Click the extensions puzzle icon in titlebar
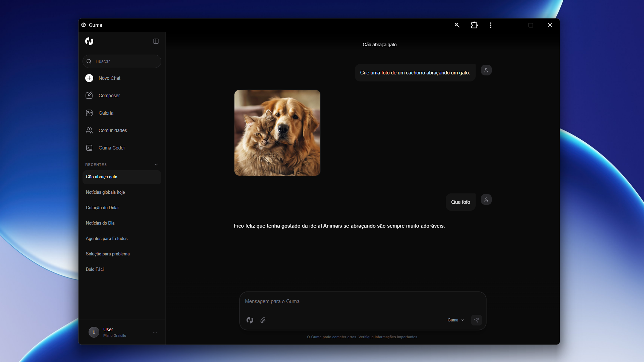 click(x=474, y=25)
